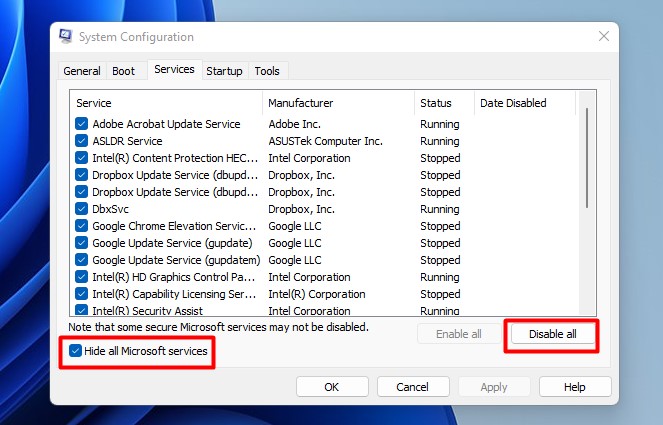Image resolution: width=663 pixels, height=425 pixels.
Task: Uncheck Adobe Acrobat Update Service checkbox
Action: coord(81,124)
